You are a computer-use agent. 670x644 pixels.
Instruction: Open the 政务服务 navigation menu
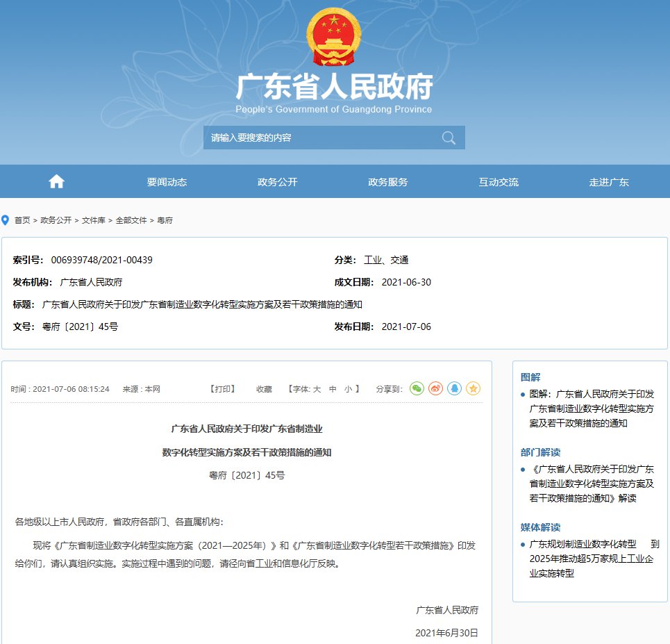(387, 182)
